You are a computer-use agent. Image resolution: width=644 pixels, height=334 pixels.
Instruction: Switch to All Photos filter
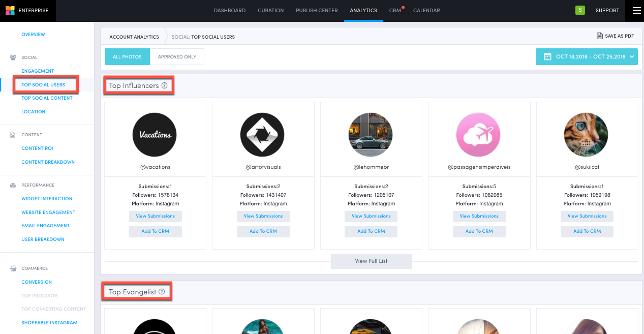(x=127, y=57)
